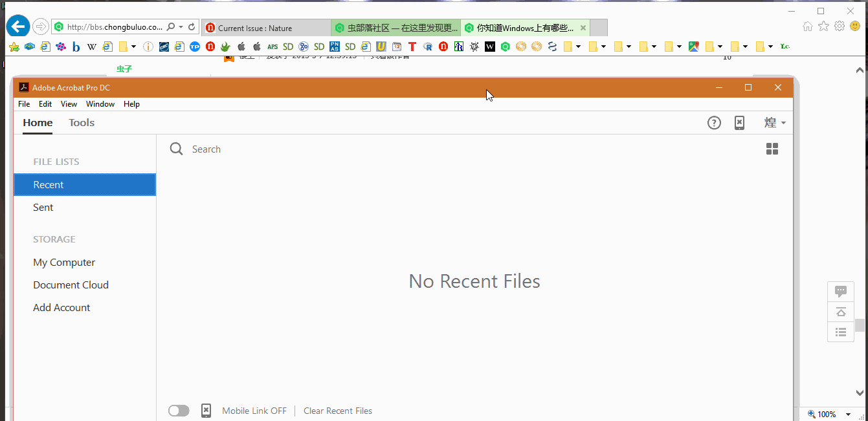This screenshot has height=421, width=868.
Task: Click the back-to-top icon on webpage side
Action: click(x=841, y=312)
